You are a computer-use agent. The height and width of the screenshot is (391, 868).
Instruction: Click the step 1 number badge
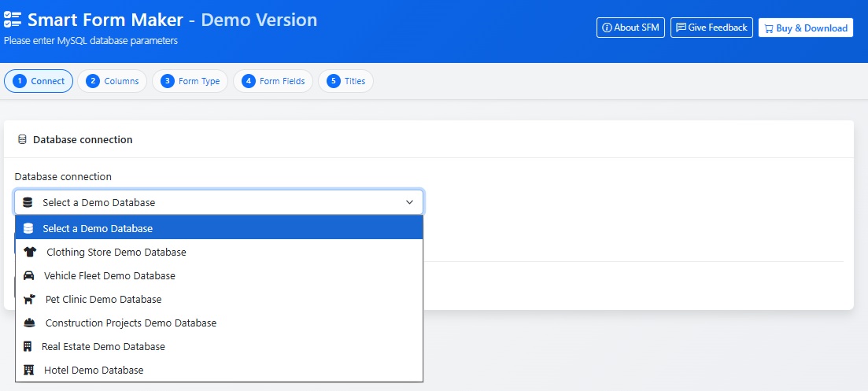click(x=20, y=81)
